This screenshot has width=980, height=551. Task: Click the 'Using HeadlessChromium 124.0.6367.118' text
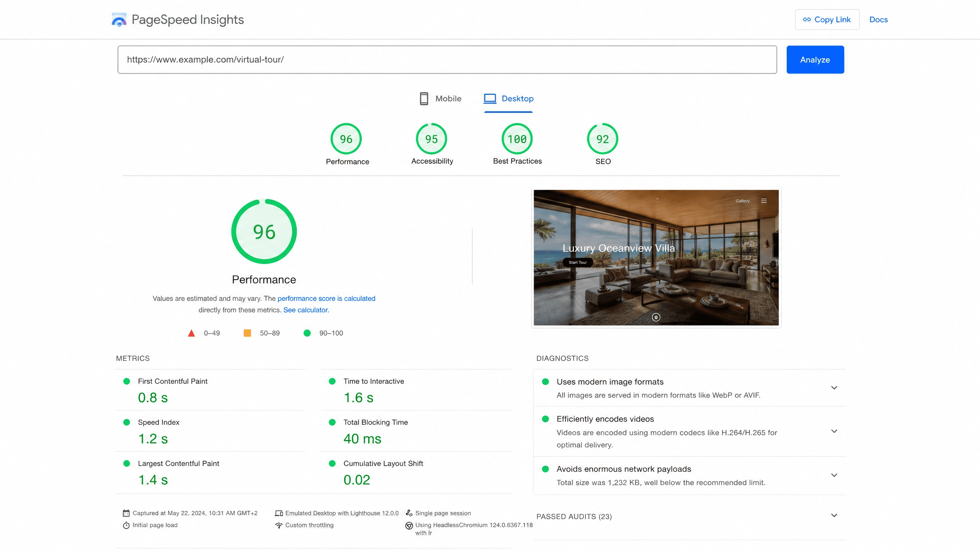tap(474, 525)
